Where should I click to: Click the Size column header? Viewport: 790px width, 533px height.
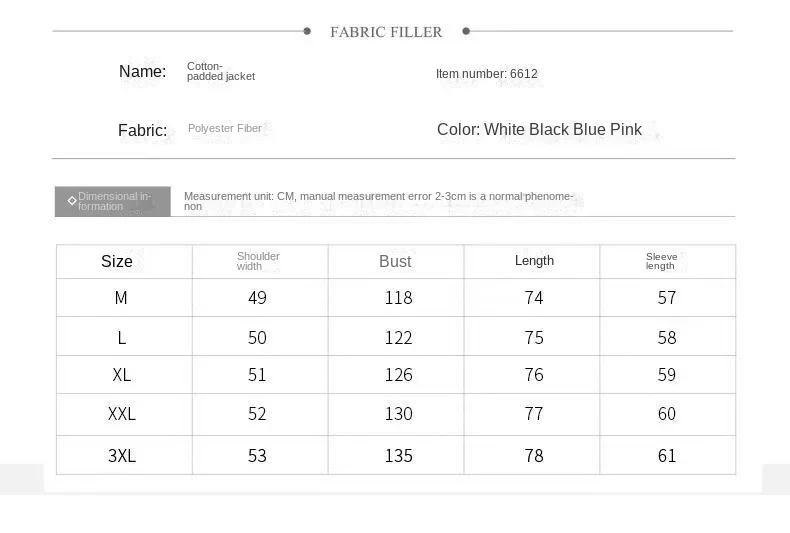(x=117, y=261)
